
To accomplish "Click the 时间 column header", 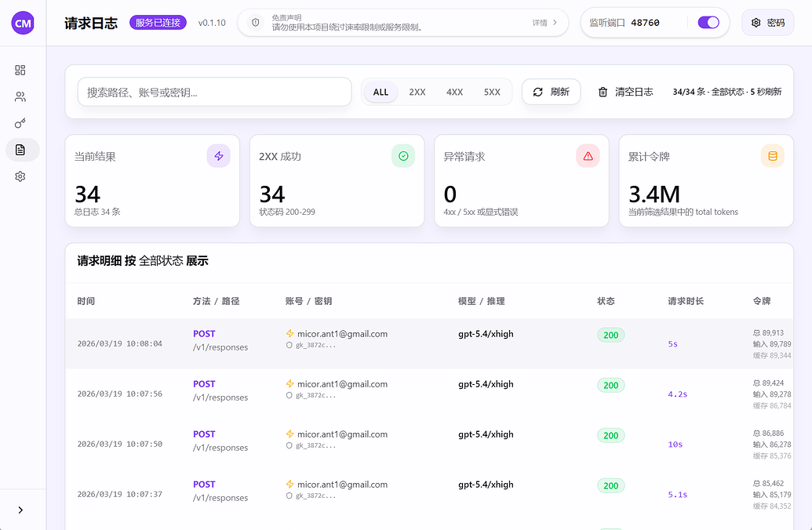I will (x=86, y=301).
